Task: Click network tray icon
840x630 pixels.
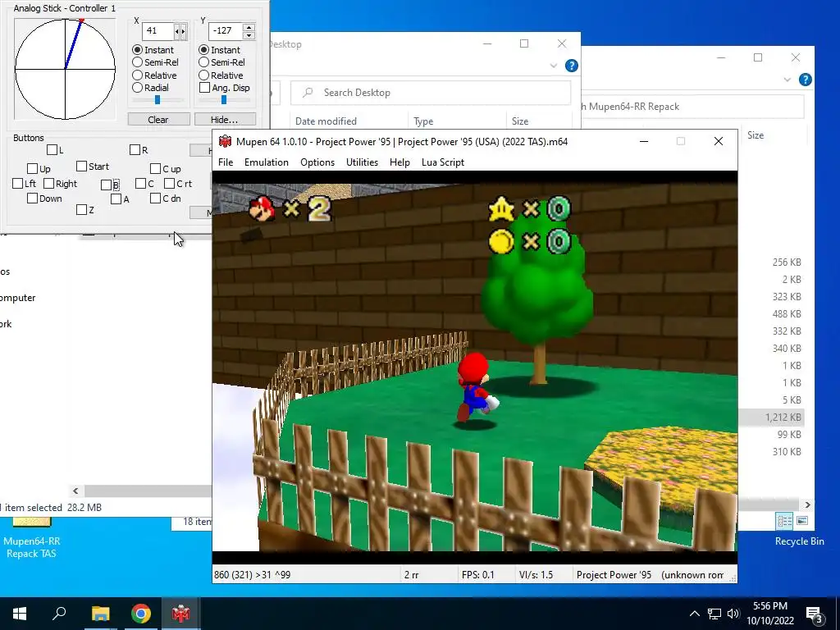Action: tap(714, 614)
